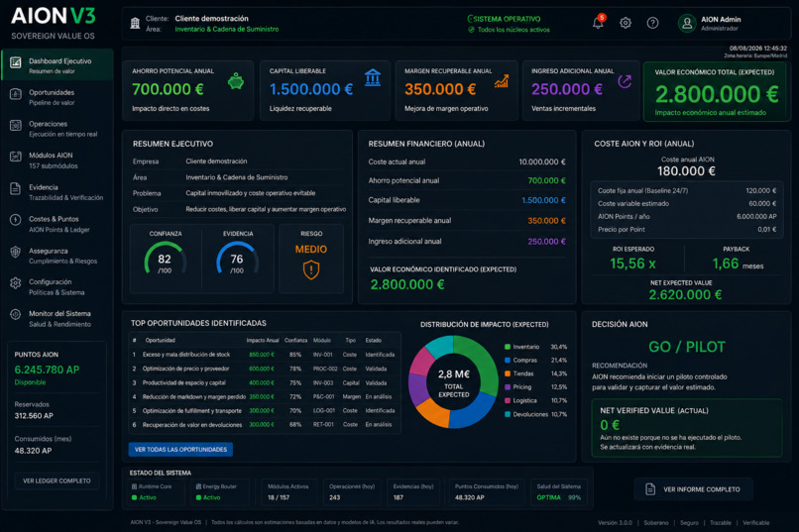Click Ver todas las oportunidades button
Screen dimensions: 799x532
coord(180,450)
